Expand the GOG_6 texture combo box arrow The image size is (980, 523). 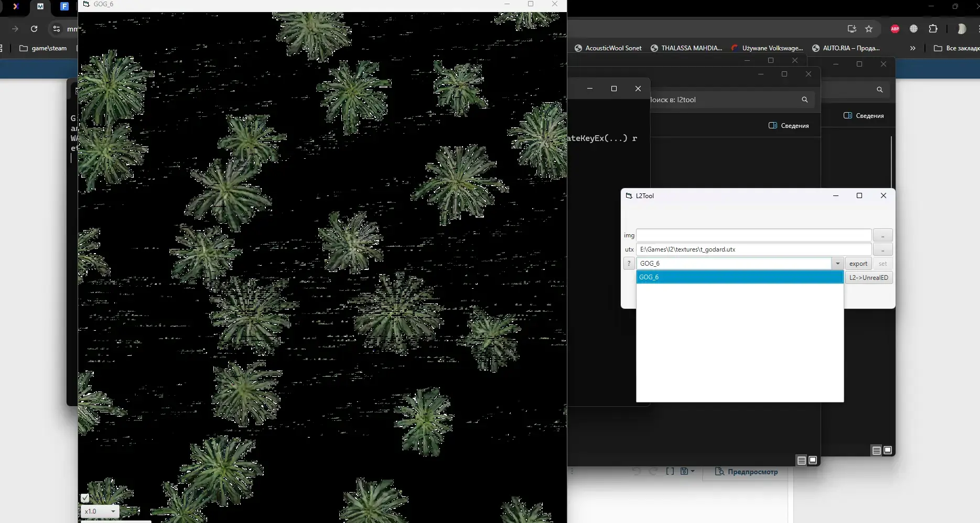pyautogui.click(x=837, y=264)
